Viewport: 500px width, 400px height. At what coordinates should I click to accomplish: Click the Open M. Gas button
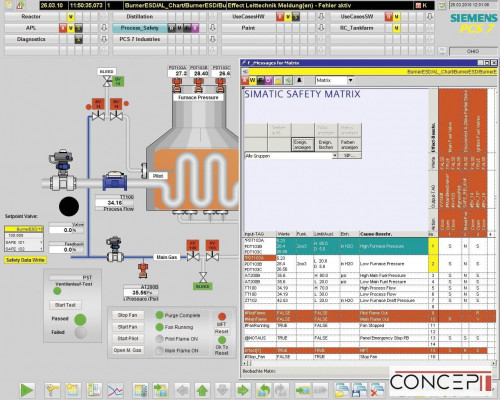pyautogui.click(x=128, y=350)
